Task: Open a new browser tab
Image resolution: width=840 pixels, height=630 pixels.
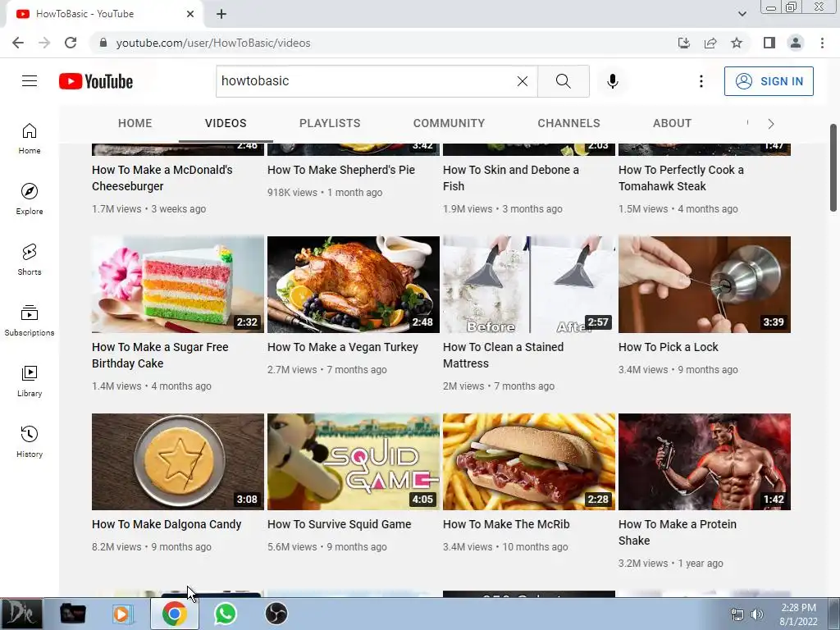Action: point(221,14)
